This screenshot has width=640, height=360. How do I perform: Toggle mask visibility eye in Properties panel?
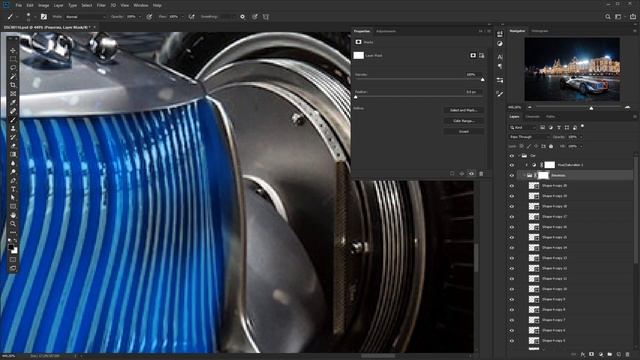click(471, 174)
